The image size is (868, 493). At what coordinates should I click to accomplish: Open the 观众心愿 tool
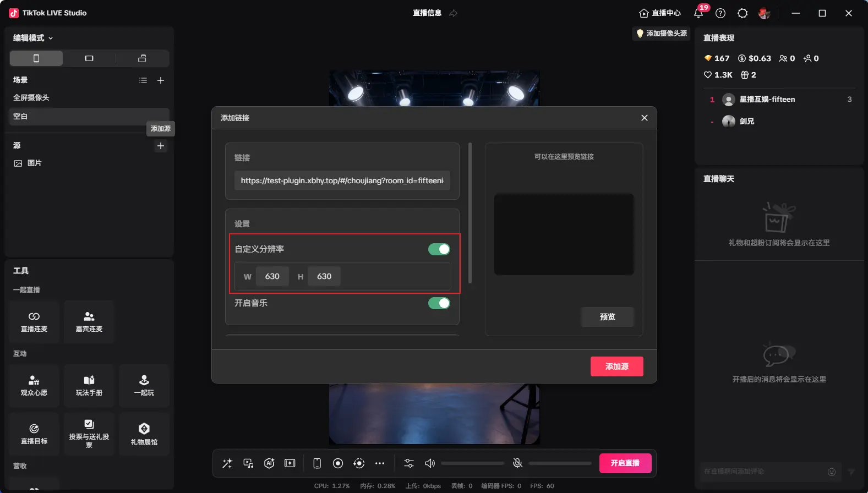(34, 386)
